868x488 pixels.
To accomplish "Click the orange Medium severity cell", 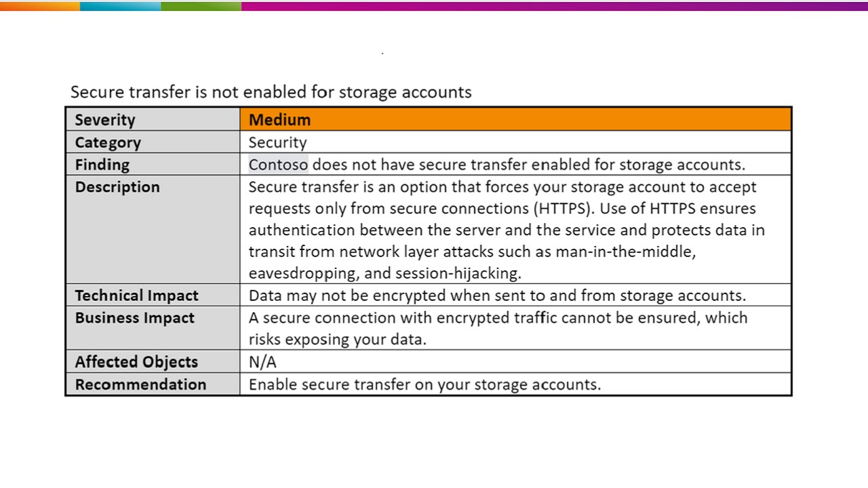I will click(x=515, y=120).
